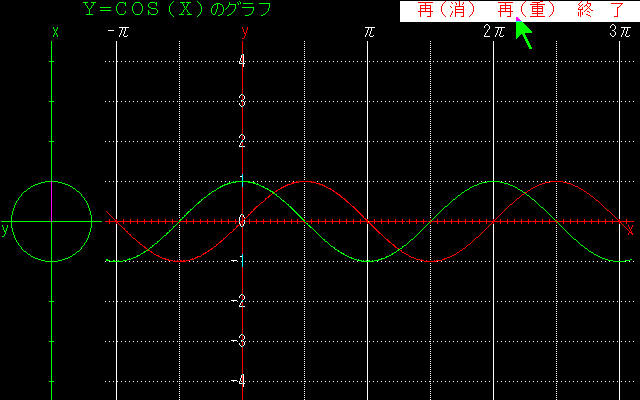The image size is (640, 400).
Task: Click the number 2 on the vertical axis
Action: [x=242, y=141]
